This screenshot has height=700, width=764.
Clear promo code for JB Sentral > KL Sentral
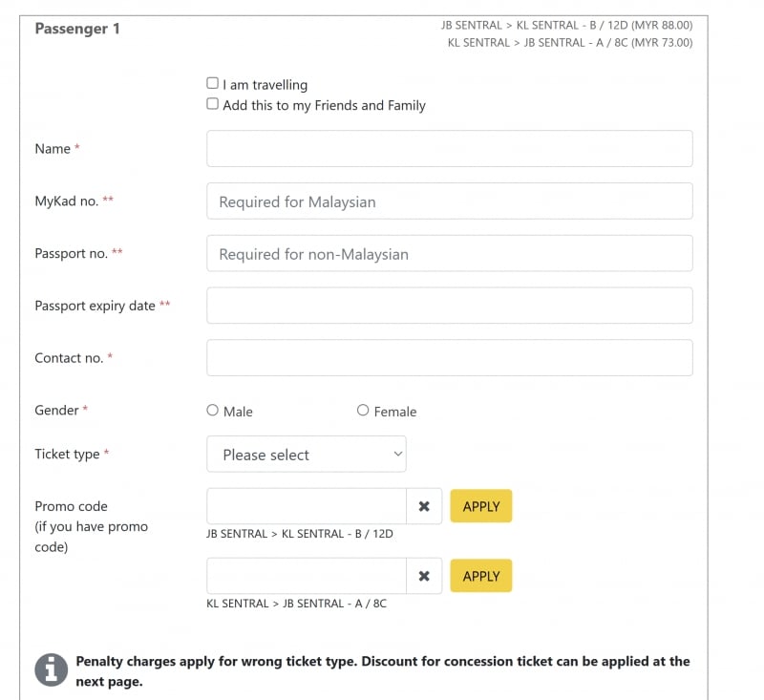click(424, 506)
